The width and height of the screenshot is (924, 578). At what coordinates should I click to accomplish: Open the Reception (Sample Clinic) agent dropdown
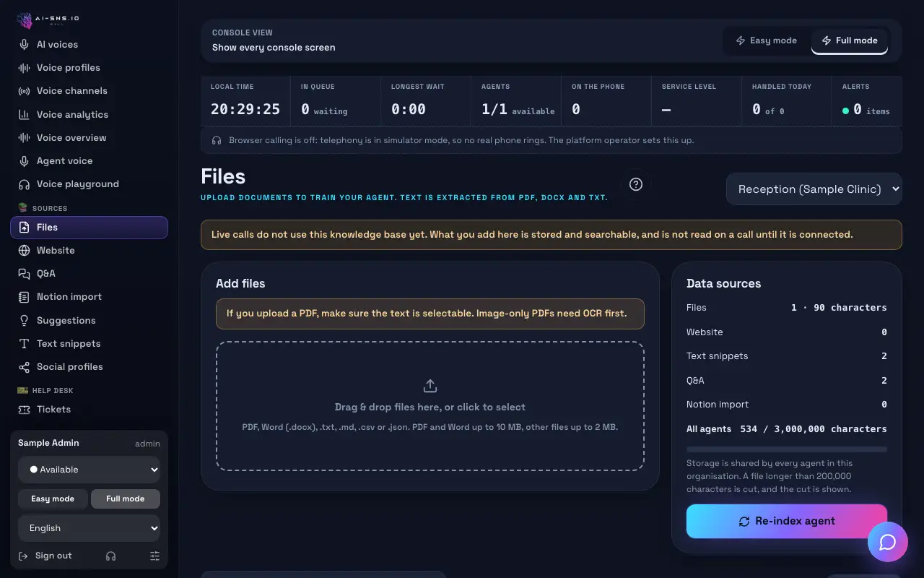pyautogui.click(x=814, y=189)
